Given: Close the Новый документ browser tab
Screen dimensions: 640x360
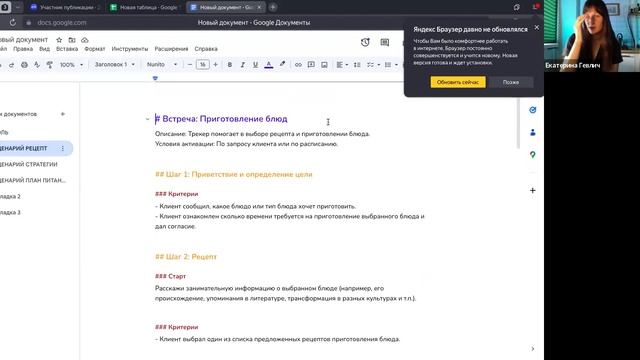Looking at the screenshot, I should click(x=259, y=7).
